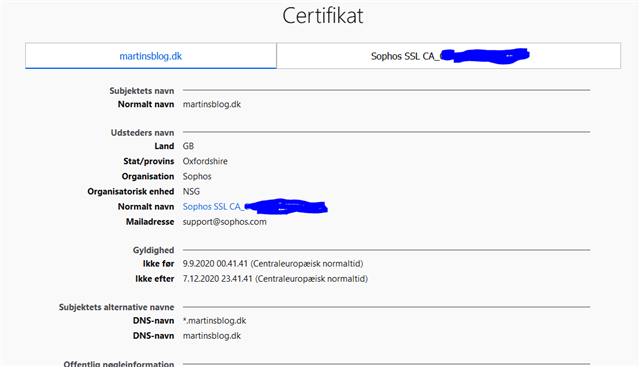Image resolution: width=640 pixels, height=367 pixels.
Task: Select the DNS name *.martinsblog.dk
Action: 214,320
